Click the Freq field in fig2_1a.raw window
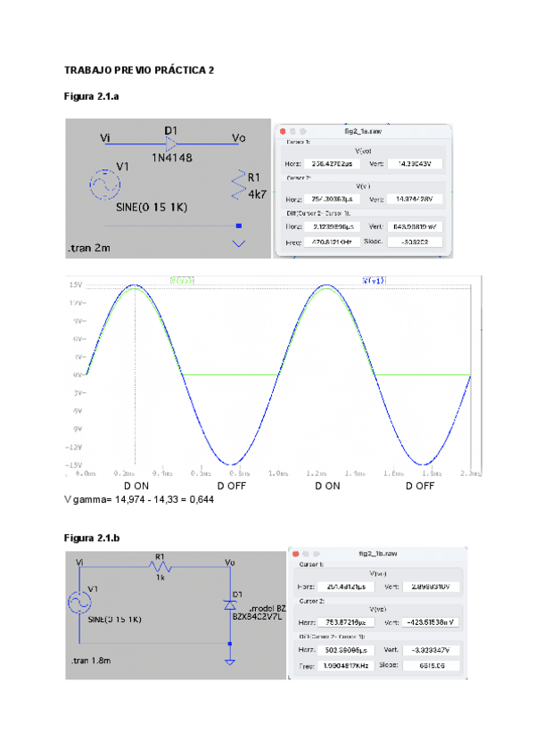Screen dimensions: 535x756 pyautogui.click(x=333, y=242)
